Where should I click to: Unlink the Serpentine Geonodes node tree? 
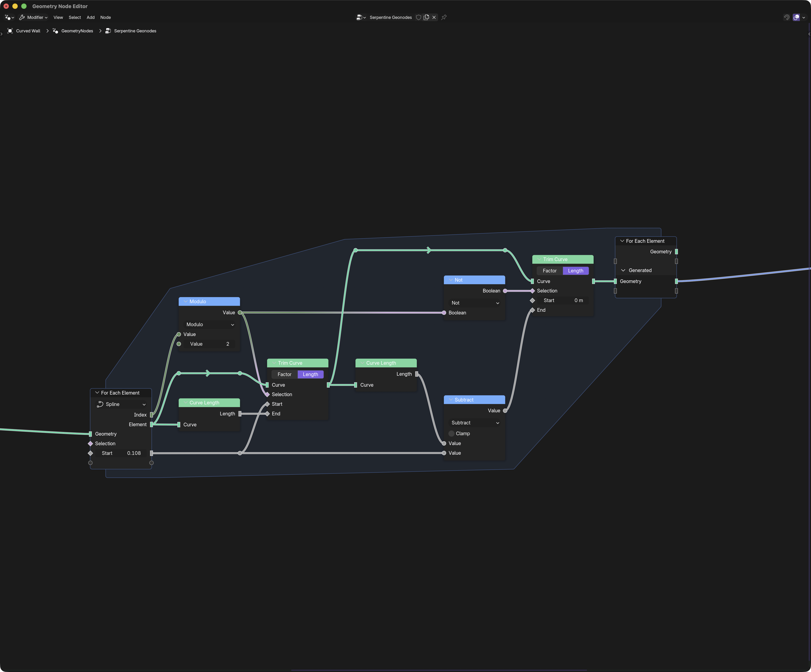click(x=434, y=17)
